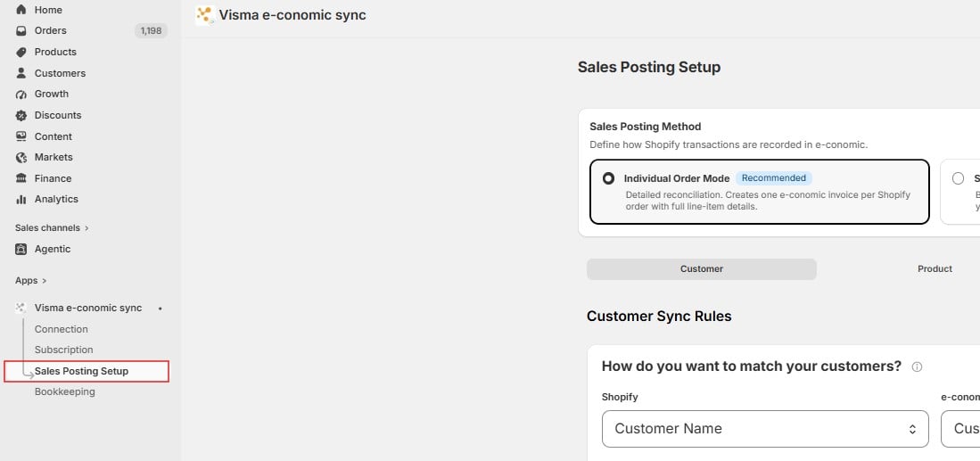980x461 pixels.
Task: Open the Markets globe icon
Action: click(x=21, y=158)
